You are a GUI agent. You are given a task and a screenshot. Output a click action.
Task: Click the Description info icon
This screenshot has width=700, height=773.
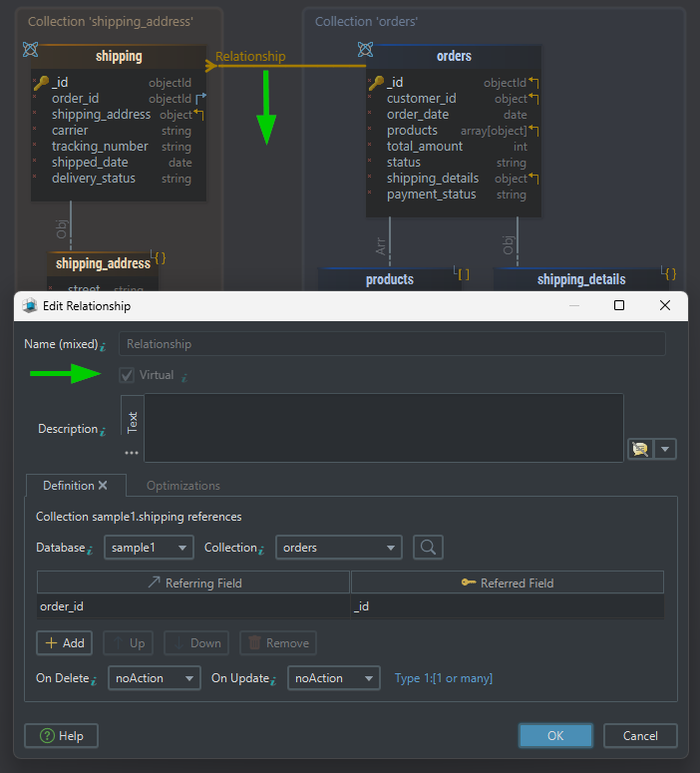point(103,432)
